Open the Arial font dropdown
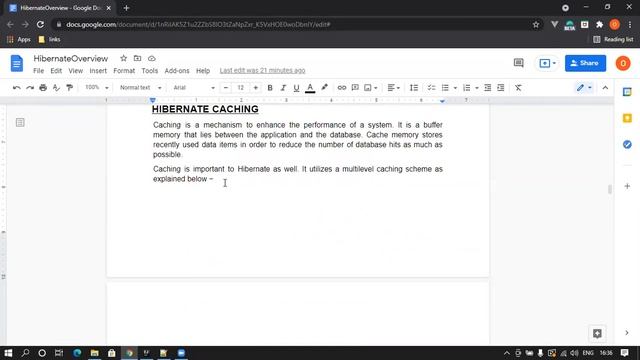 coord(193,87)
